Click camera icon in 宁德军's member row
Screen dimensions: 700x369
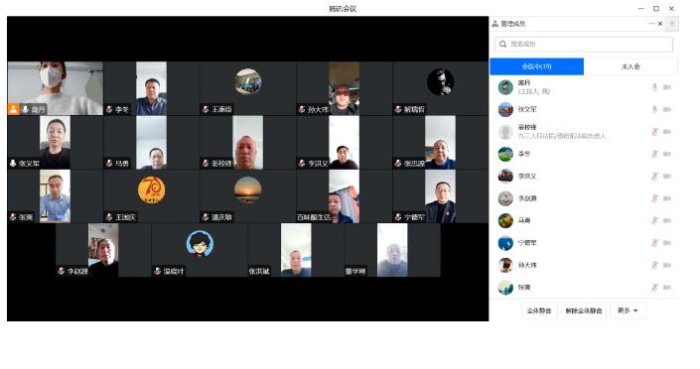(x=667, y=243)
